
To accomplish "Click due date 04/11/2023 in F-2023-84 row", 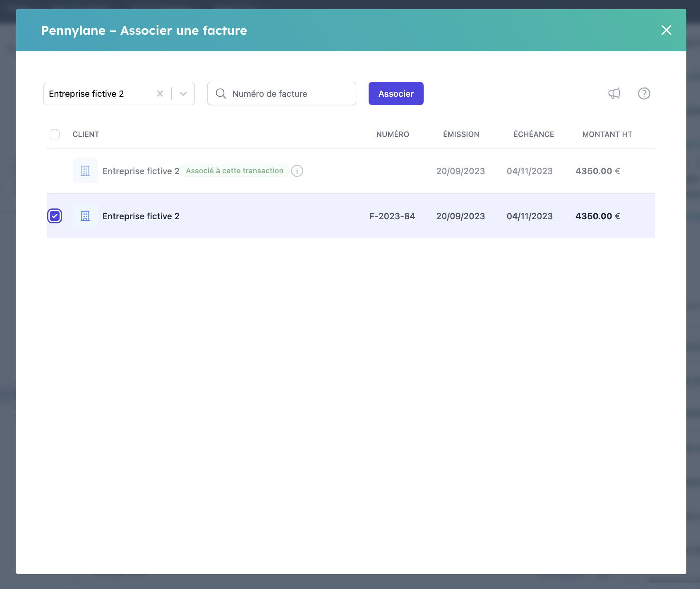I will click(530, 216).
